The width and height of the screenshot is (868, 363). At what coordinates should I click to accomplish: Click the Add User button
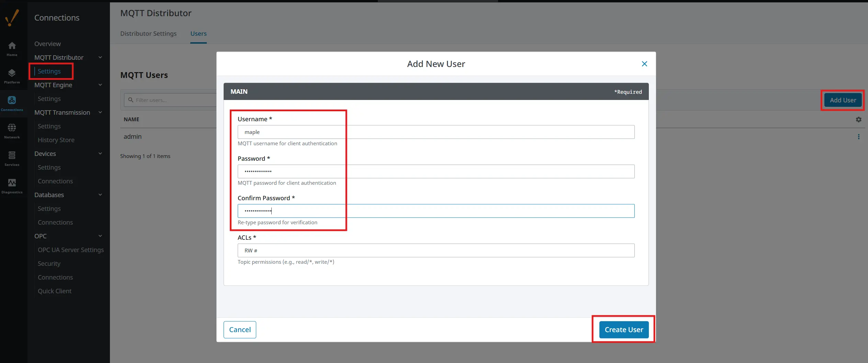point(842,100)
